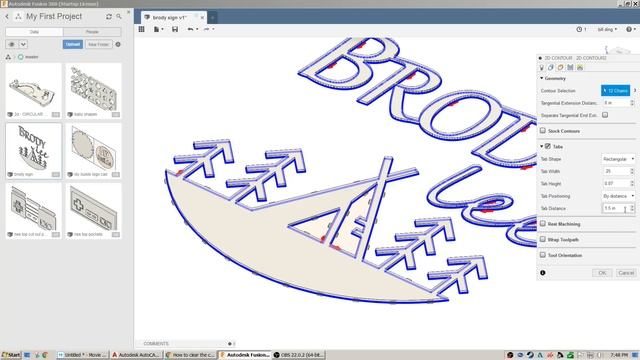This screenshot has height=360, width=640.
Task: Go back from My First Project
Action: 7,16
